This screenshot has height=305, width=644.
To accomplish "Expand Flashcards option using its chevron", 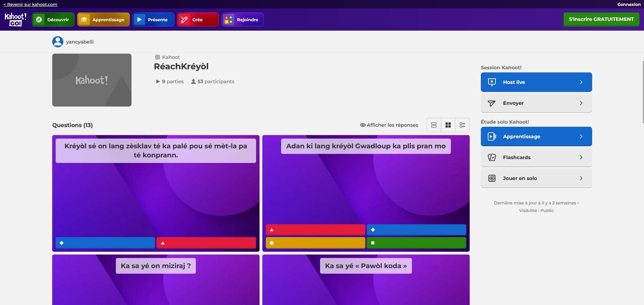I will click(x=581, y=157).
